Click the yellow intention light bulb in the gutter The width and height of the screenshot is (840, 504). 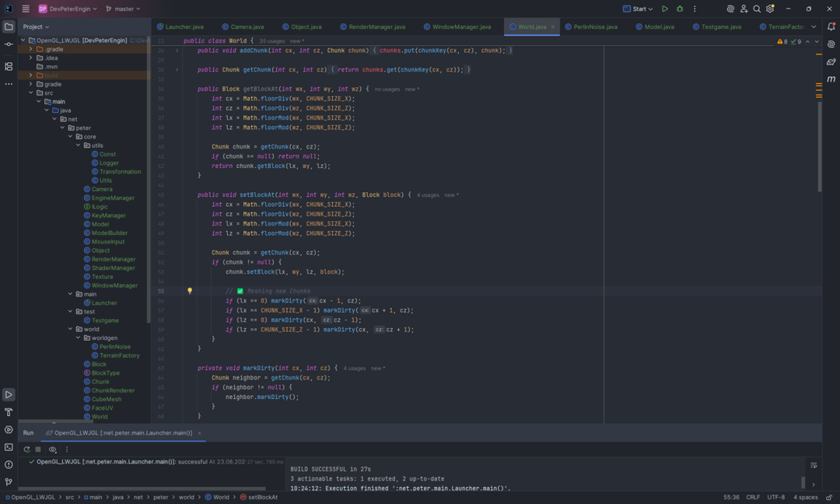click(x=190, y=289)
